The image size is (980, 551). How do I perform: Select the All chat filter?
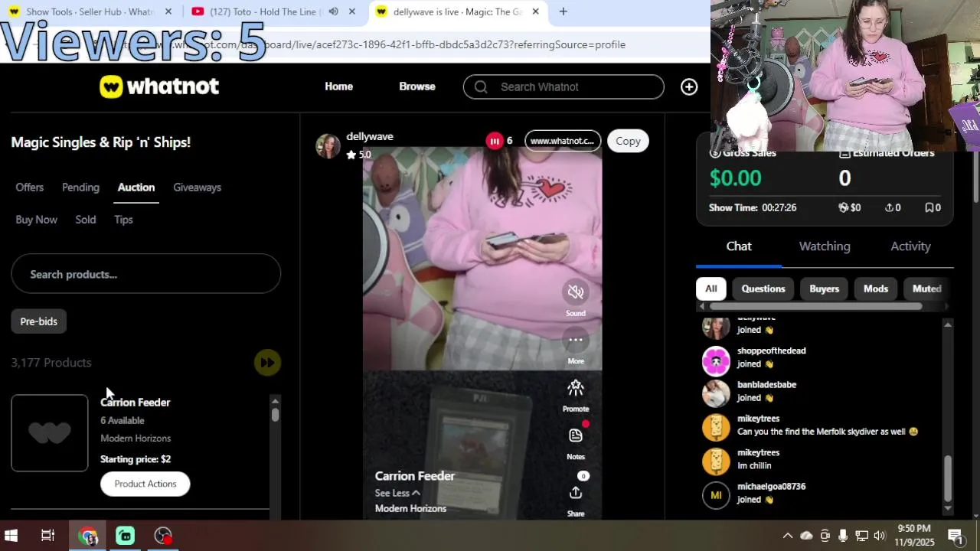711,289
